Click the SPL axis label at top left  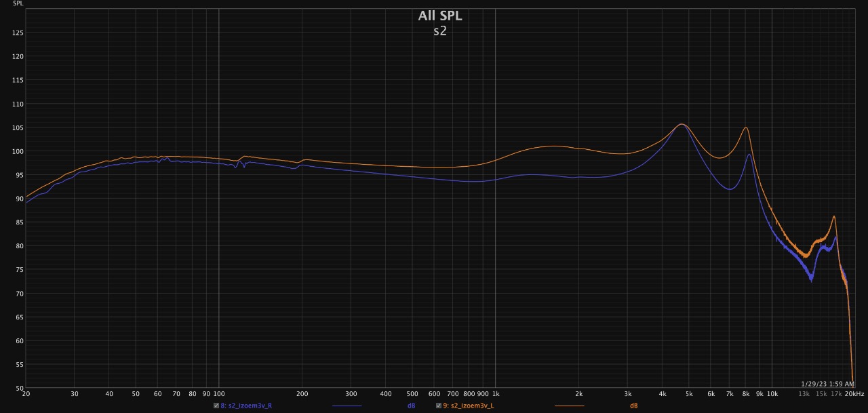point(18,4)
